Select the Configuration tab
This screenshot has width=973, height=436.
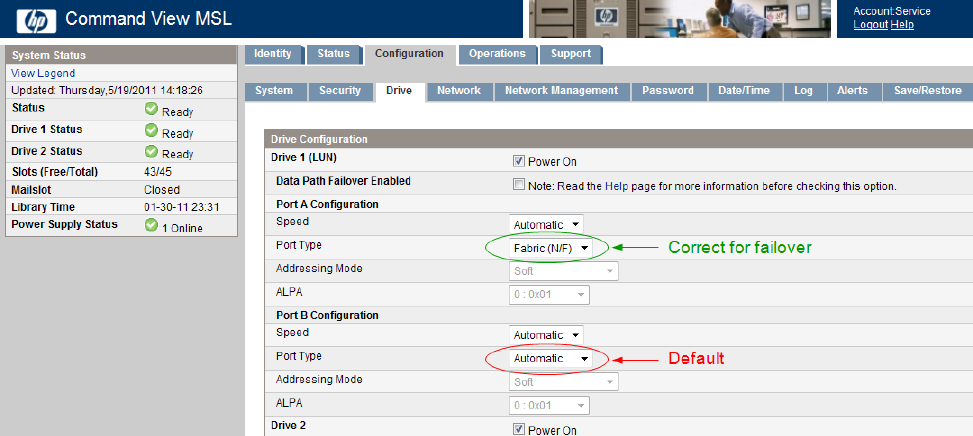click(x=410, y=54)
